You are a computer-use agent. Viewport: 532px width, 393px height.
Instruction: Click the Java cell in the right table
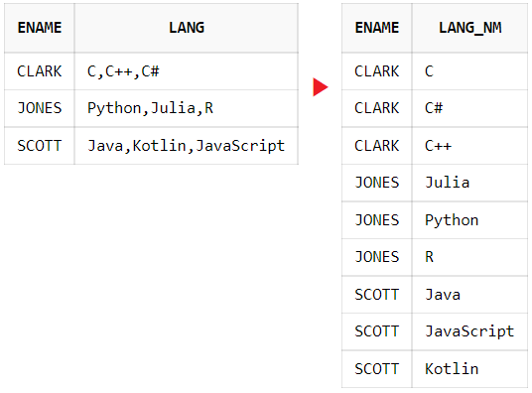(469, 295)
